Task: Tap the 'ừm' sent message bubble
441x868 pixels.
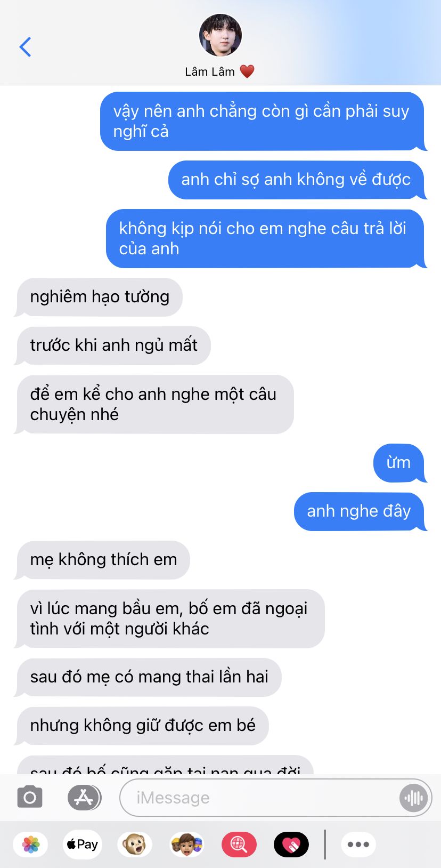Action: pyautogui.click(x=399, y=463)
